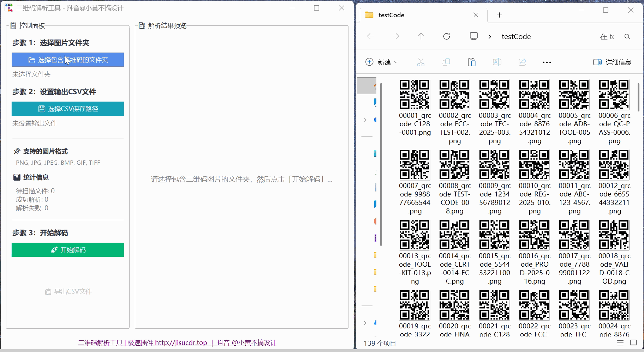Switch to list view in the status bar

620,342
